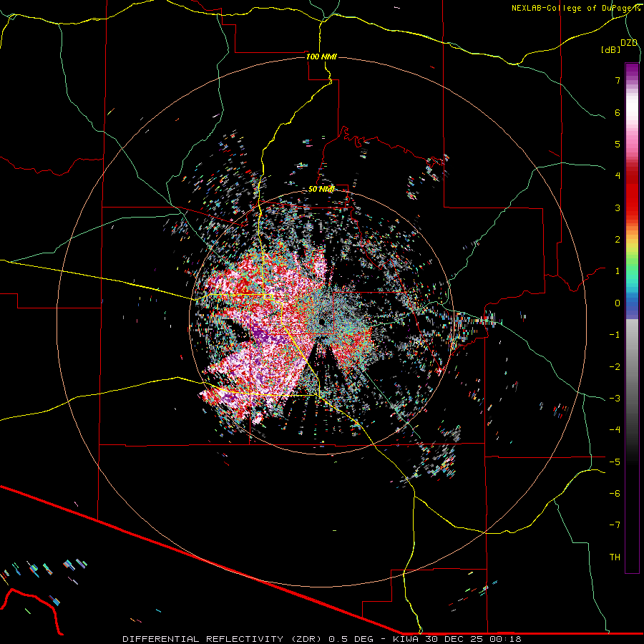The image size is (644, 644).
Task: Click the -7 value on color scale
Action: [615, 525]
